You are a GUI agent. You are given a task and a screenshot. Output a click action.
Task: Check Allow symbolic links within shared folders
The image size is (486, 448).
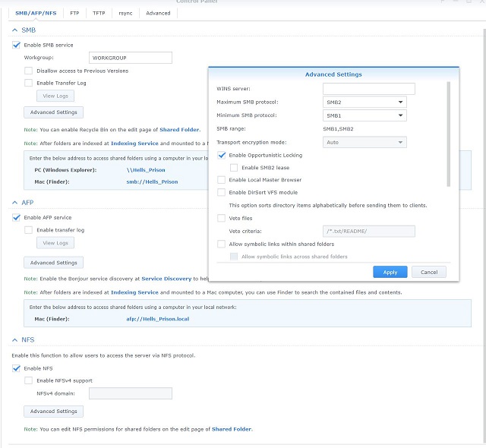point(222,245)
